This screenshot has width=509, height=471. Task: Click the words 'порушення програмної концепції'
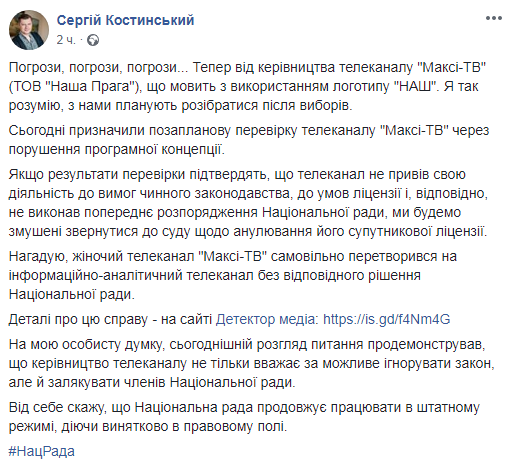point(117,149)
